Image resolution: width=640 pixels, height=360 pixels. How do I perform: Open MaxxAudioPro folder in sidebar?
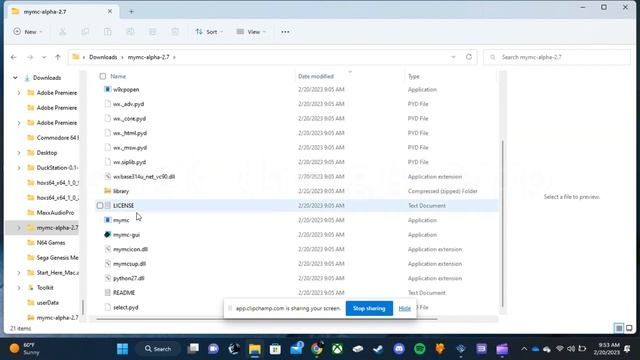pyautogui.click(x=55, y=213)
